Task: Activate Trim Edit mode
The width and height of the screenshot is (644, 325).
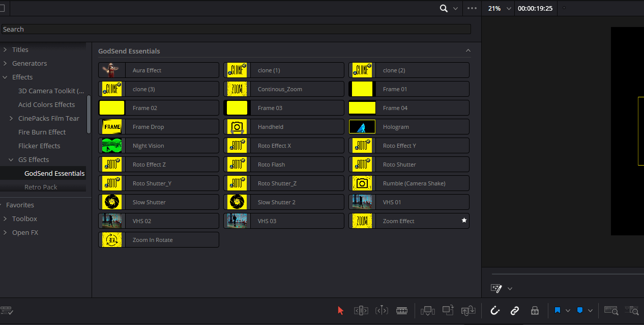Action: pyautogui.click(x=361, y=310)
